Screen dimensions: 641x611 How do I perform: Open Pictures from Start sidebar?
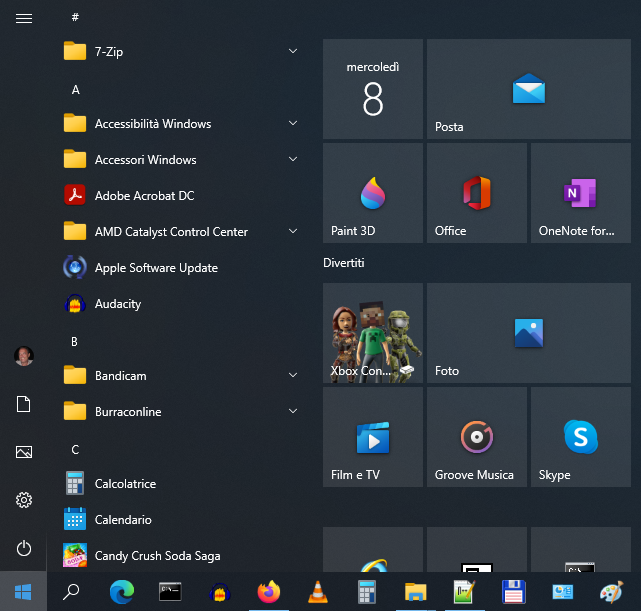coord(24,452)
